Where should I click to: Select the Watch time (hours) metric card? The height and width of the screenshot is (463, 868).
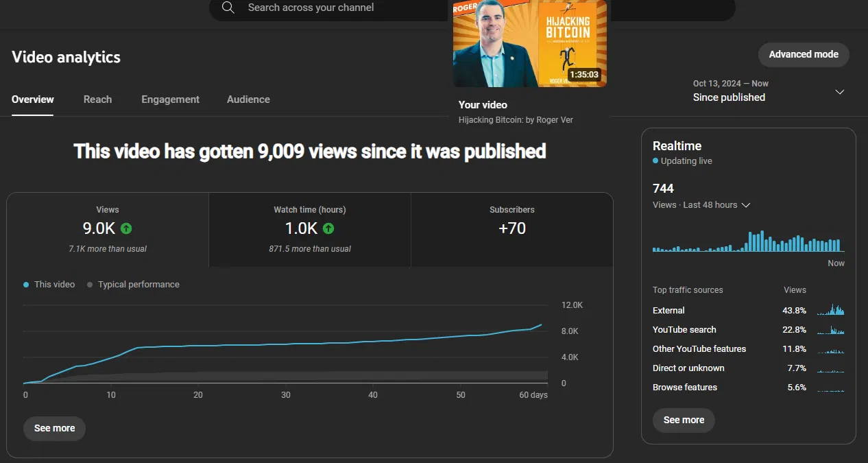click(x=310, y=230)
